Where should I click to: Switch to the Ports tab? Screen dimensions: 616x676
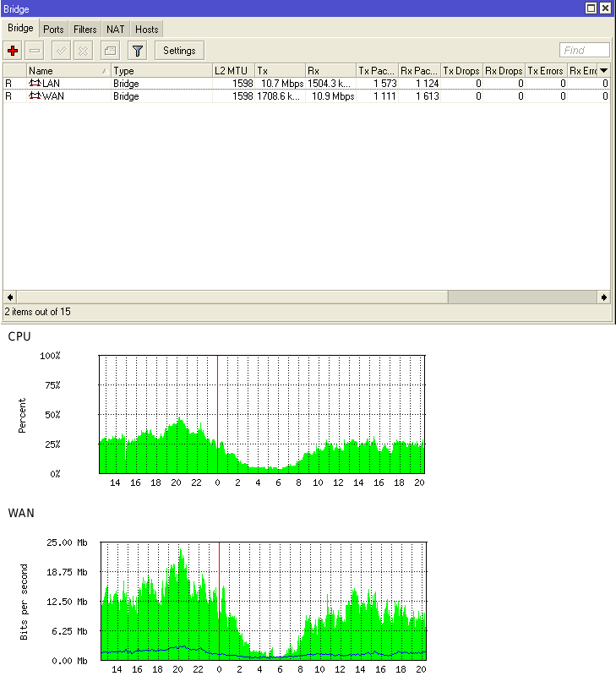tap(53, 30)
